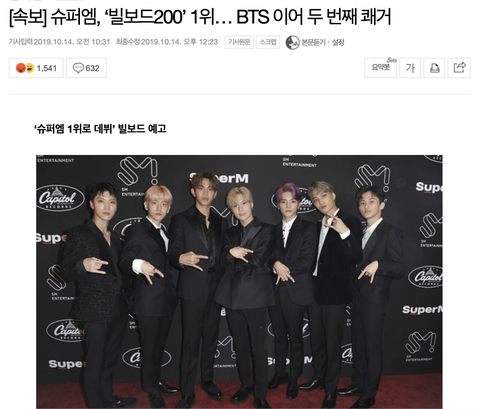Click the 본문듣기 listen text

(x=313, y=42)
